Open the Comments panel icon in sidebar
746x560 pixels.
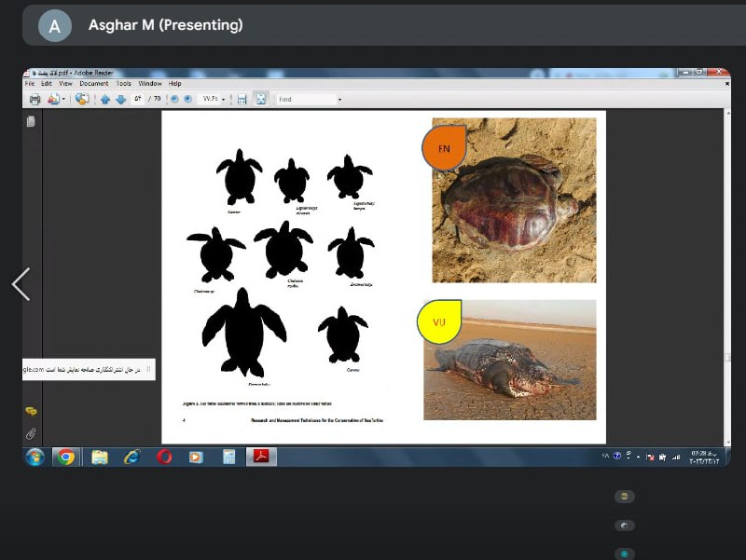click(x=31, y=411)
